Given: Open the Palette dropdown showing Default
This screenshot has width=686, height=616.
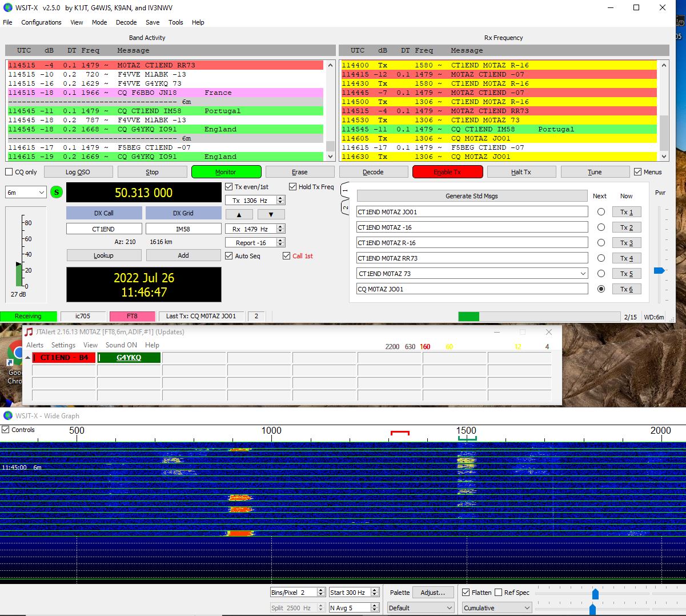Looking at the screenshot, I should click(420, 607).
